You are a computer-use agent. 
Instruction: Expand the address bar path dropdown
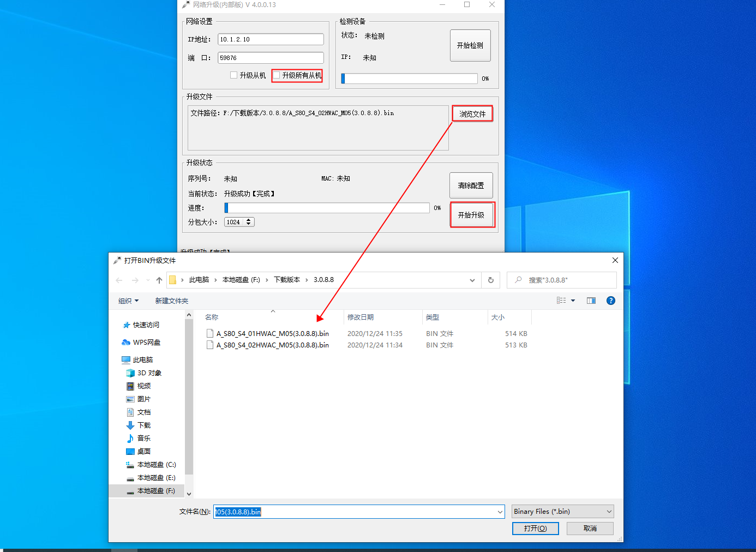tap(472, 280)
